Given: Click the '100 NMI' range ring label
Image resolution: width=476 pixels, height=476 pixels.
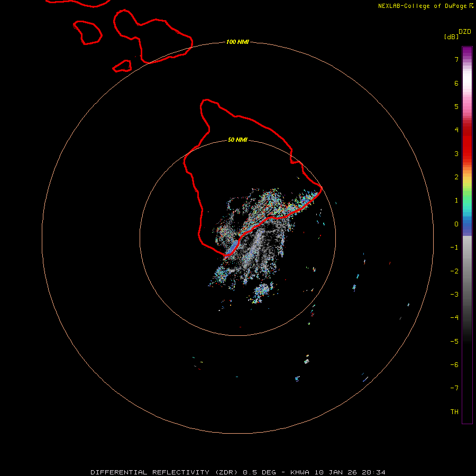Looking at the screenshot, I should tap(237, 42).
